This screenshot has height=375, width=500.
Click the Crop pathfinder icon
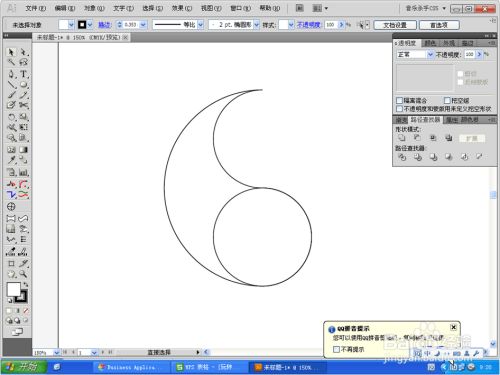click(x=449, y=157)
